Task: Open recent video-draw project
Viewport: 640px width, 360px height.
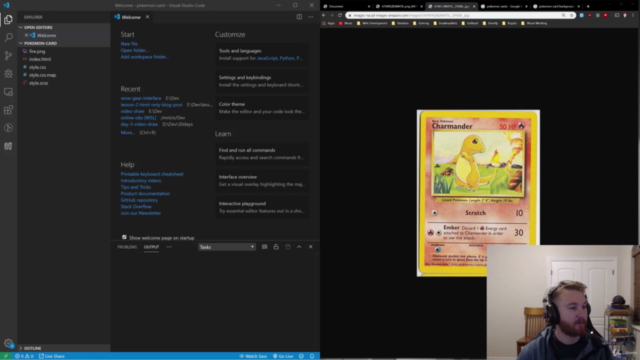Action: pyautogui.click(x=132, y=111)
